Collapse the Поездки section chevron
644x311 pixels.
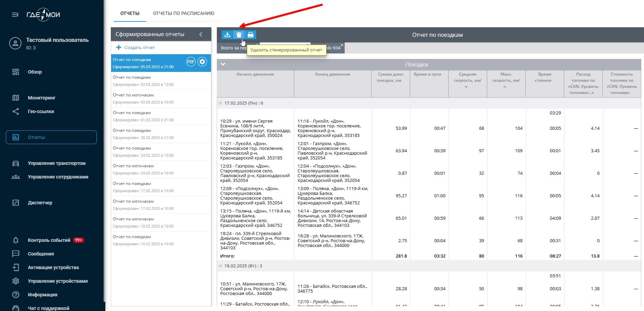point(223,64)
